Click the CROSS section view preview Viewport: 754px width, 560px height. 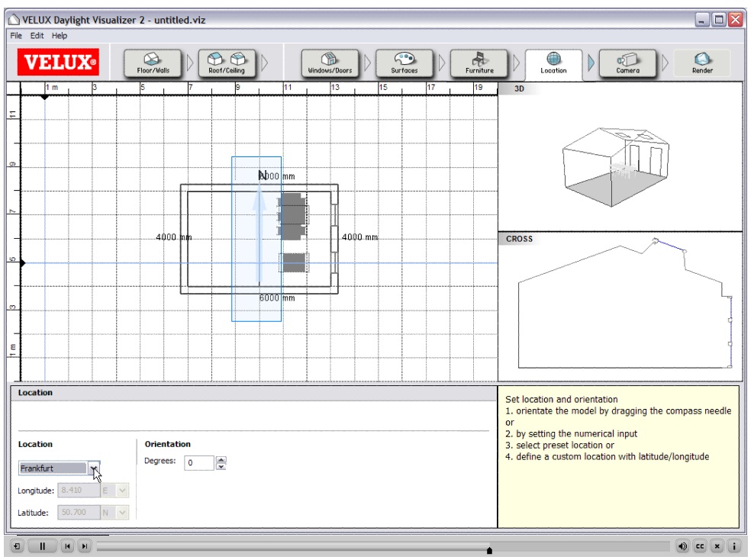point(625,304)
